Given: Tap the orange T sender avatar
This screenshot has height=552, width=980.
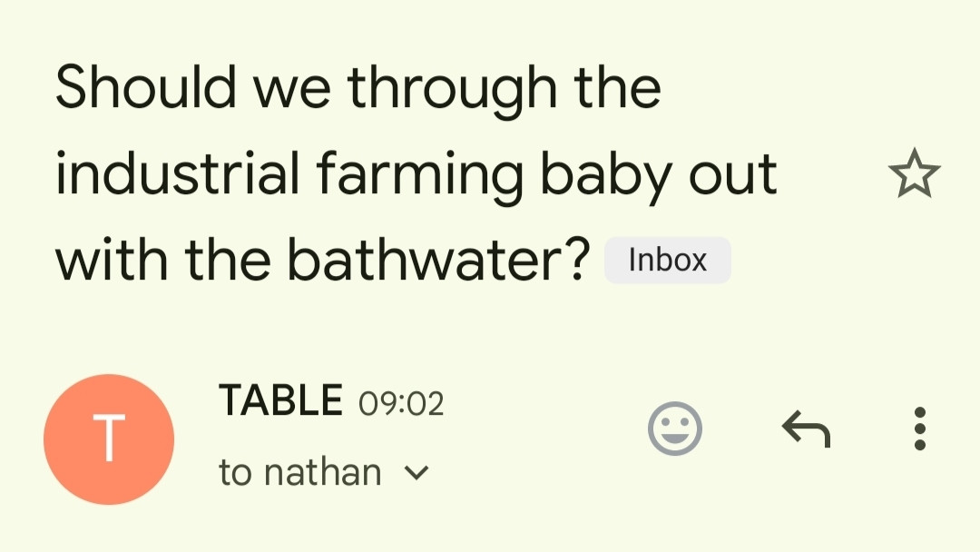Looking at the screenshot, I should [109, 439].
